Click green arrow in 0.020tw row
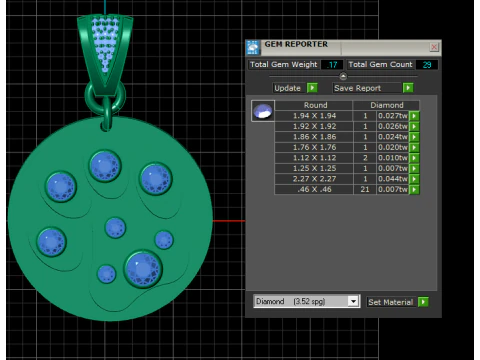 414,148
